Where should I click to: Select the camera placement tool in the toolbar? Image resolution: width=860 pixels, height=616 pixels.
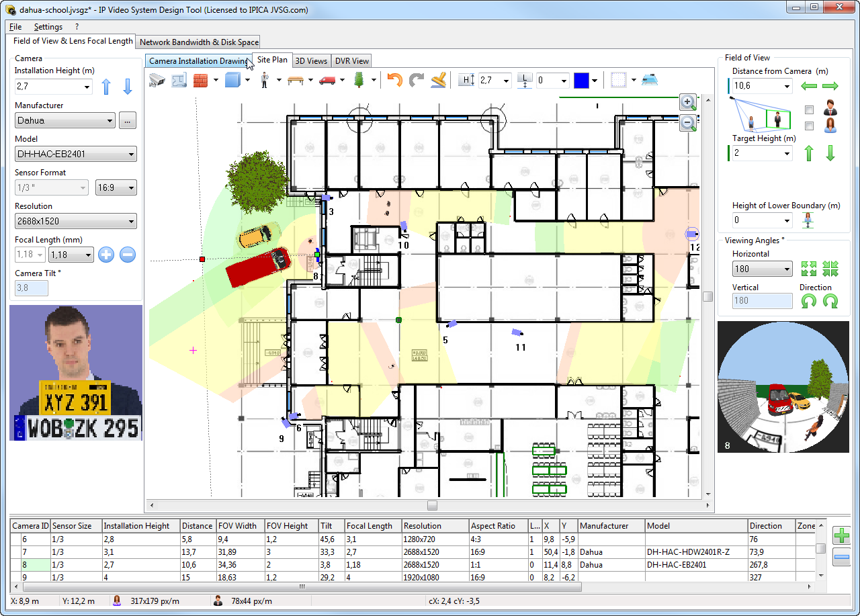[157, 80]
